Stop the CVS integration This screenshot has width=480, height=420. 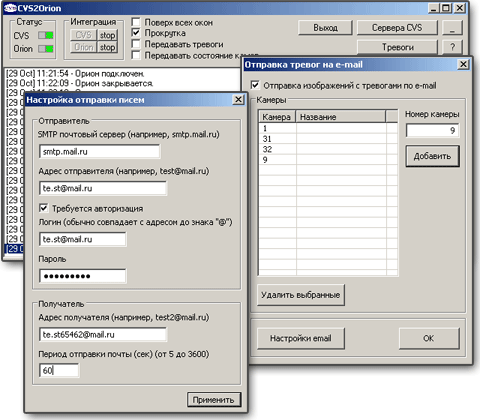pos(107,35)
